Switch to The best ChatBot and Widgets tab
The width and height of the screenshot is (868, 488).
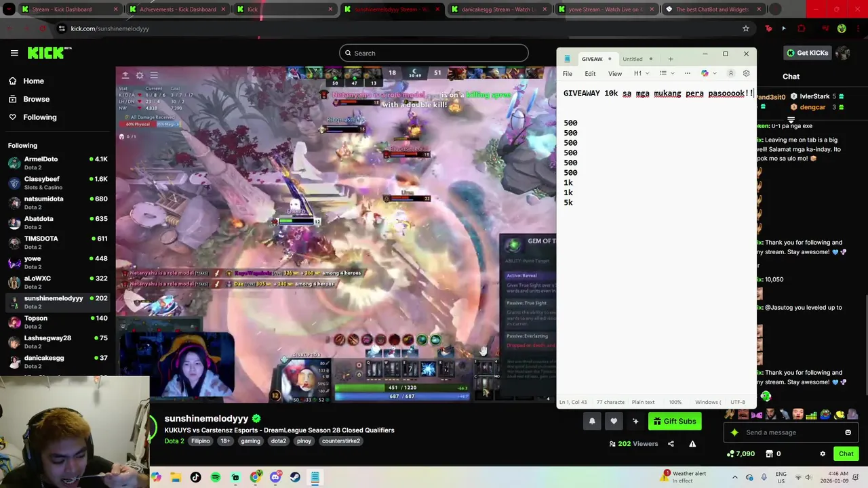[712, 9]
